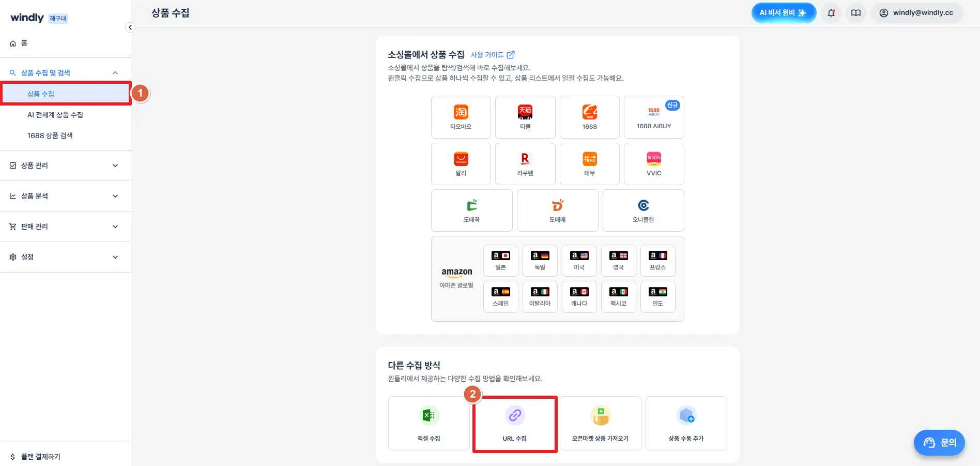
Task: Choose the AliExpress (알리) mall tile
Action: click(461, 164)
